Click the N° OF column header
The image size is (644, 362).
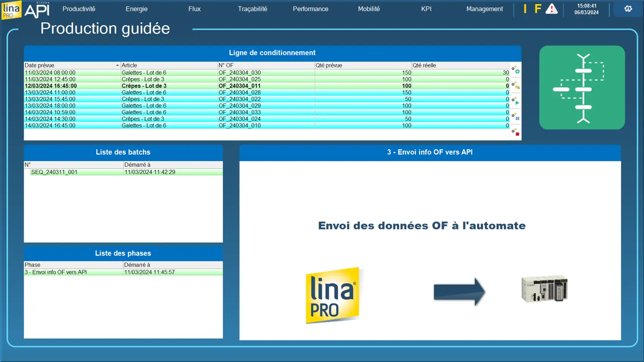(266, 65)
